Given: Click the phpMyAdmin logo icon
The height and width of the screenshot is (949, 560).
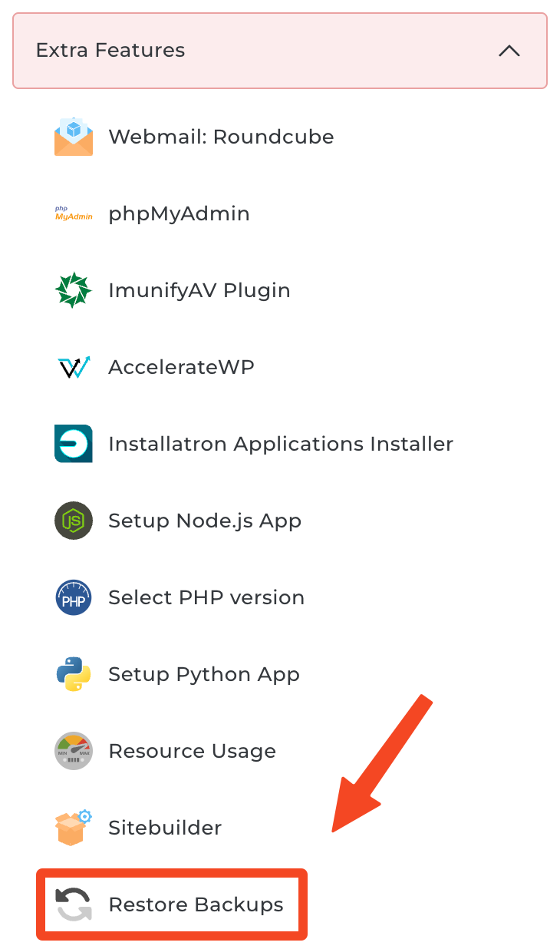Looking at the screenshot, I should point(74,213).
